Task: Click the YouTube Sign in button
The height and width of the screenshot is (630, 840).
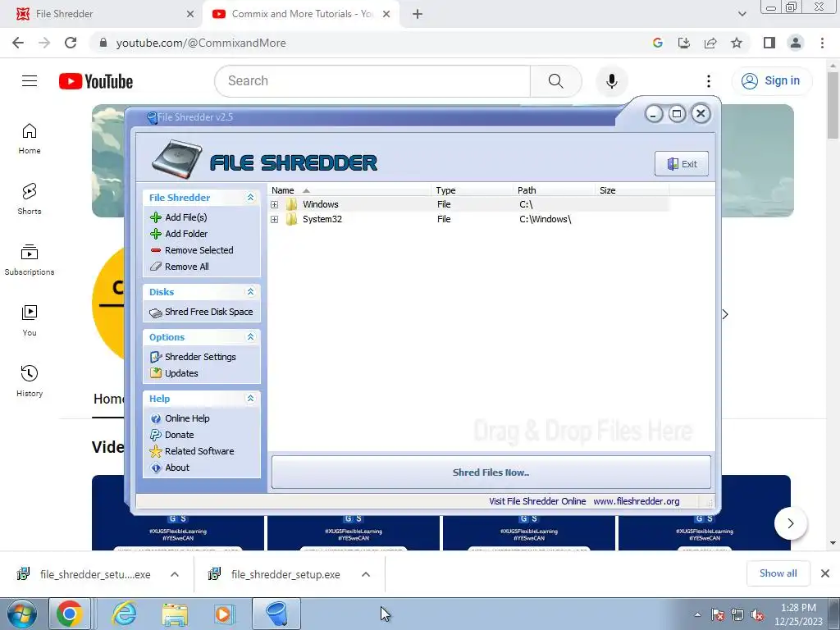Action: [x=772, y=81]
